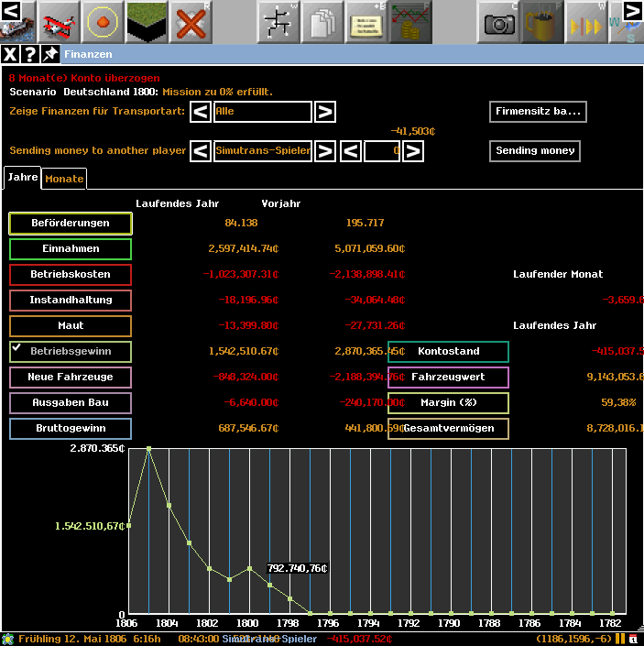This screenshot has width=644, height=646.
Task: Click the Firmensitz ba... button
Action: coord(538,112)
